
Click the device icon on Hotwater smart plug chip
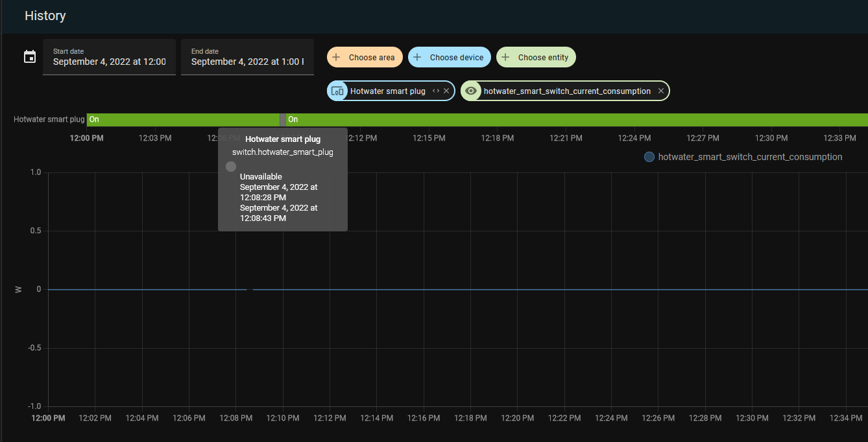click(337, 91)
